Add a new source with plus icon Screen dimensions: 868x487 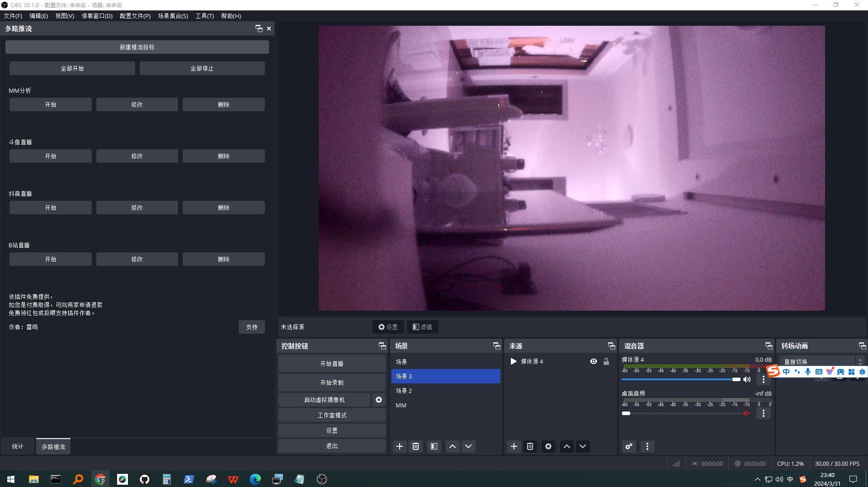pyautogui.click(x=514, y=446)
